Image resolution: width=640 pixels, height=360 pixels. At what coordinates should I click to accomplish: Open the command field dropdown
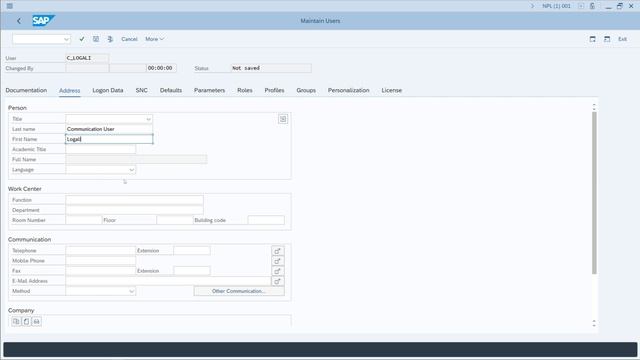pos(66,39)
